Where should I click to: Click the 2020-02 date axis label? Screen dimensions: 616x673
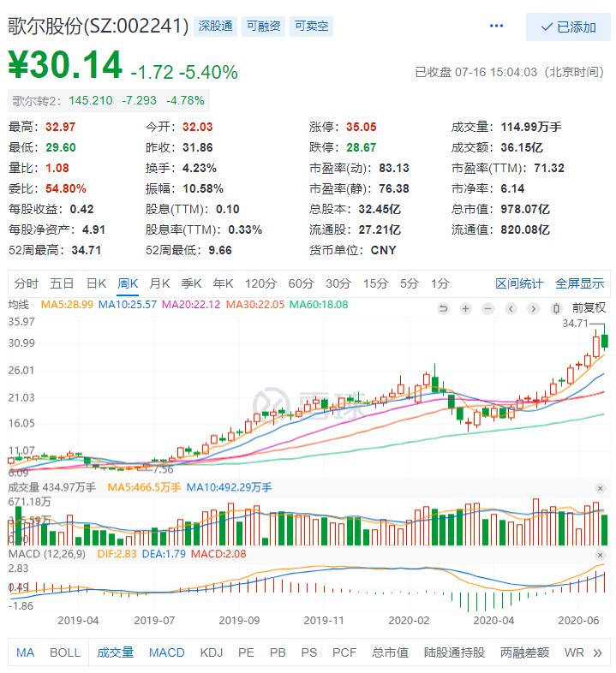pyautogui.click(x=409, y=621)
